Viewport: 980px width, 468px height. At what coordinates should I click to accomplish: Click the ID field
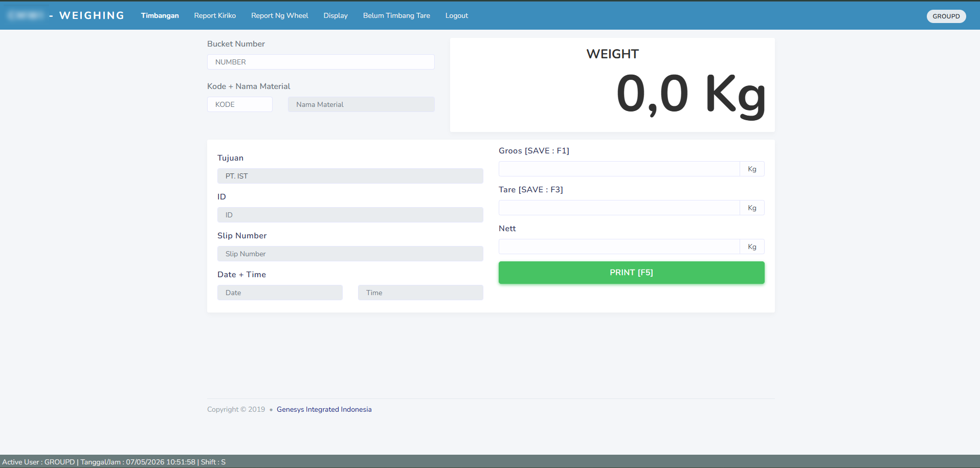click(x=350, y=215)
